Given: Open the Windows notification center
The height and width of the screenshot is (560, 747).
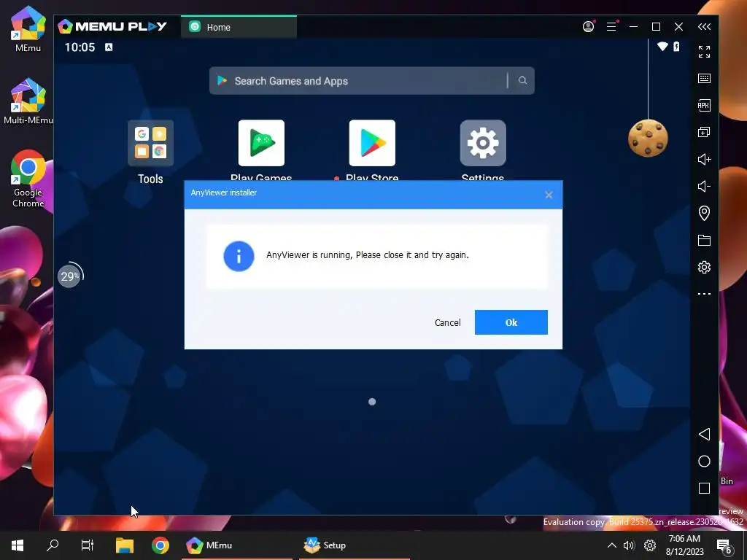Looking at the screenshot, I should point(724,545).
